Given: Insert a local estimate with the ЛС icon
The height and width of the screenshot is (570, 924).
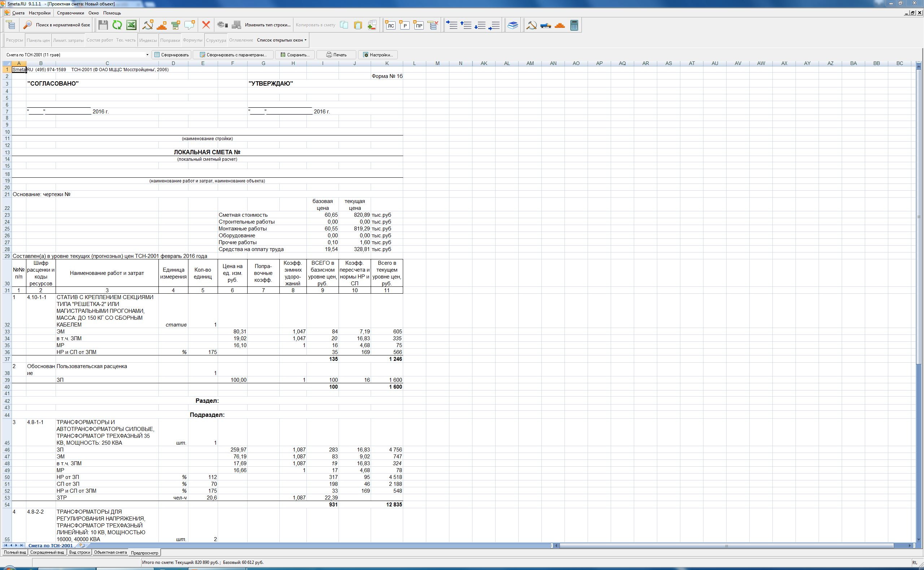Looking at the screenshot, I should pyautogui.click(x=391, y=25).
